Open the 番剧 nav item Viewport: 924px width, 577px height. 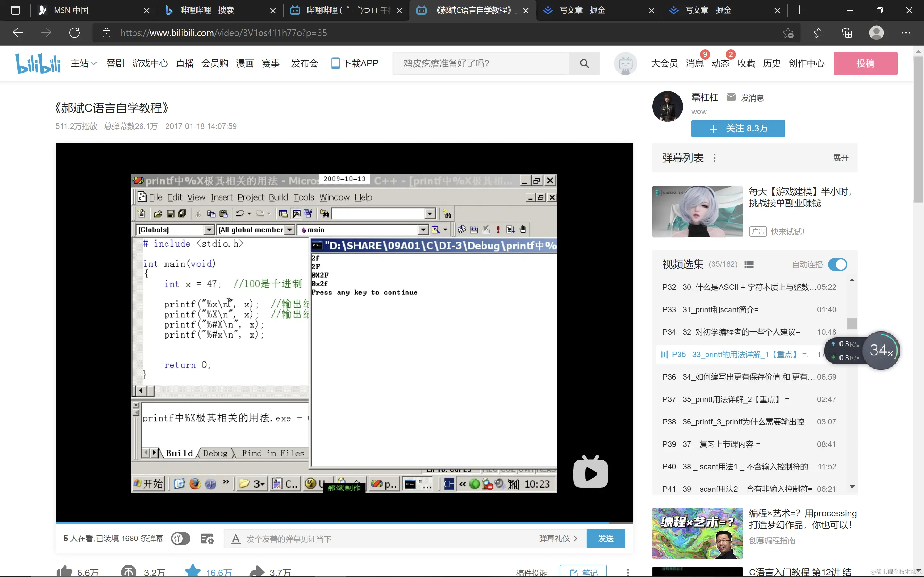115,63
